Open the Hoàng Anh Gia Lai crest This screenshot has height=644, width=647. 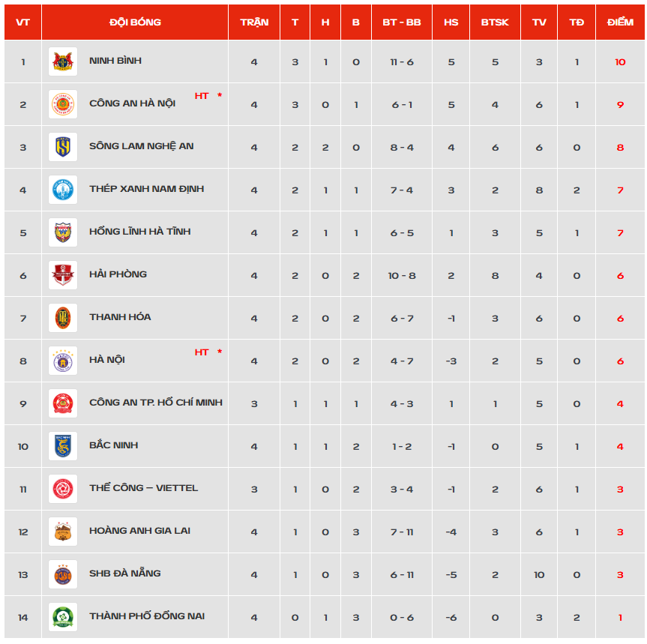63,532
